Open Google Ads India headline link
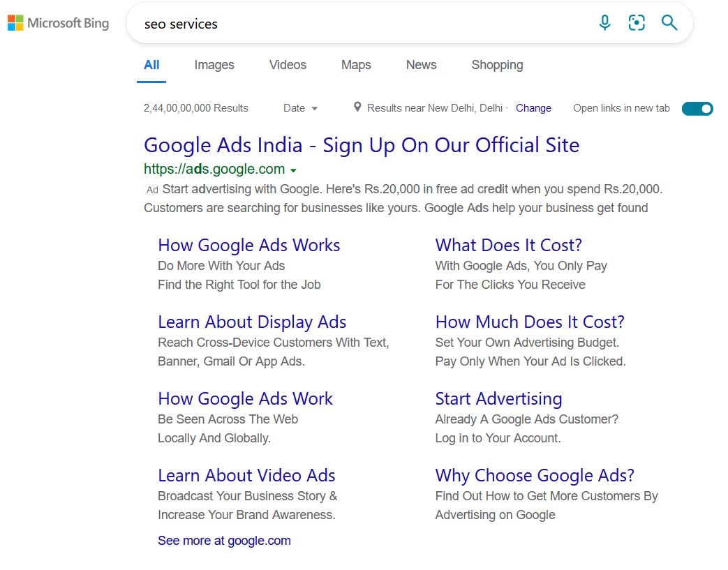728x570 pixels. coord(362,145)
